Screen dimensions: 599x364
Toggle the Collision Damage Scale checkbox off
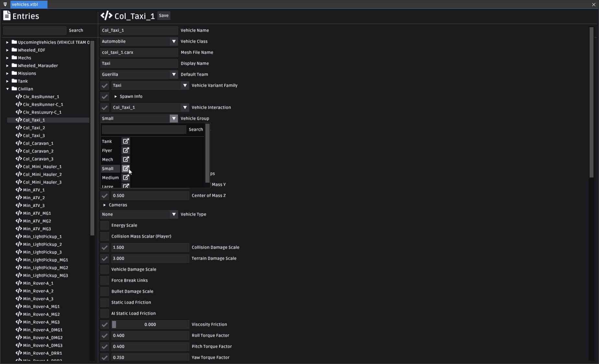[105, 247]
